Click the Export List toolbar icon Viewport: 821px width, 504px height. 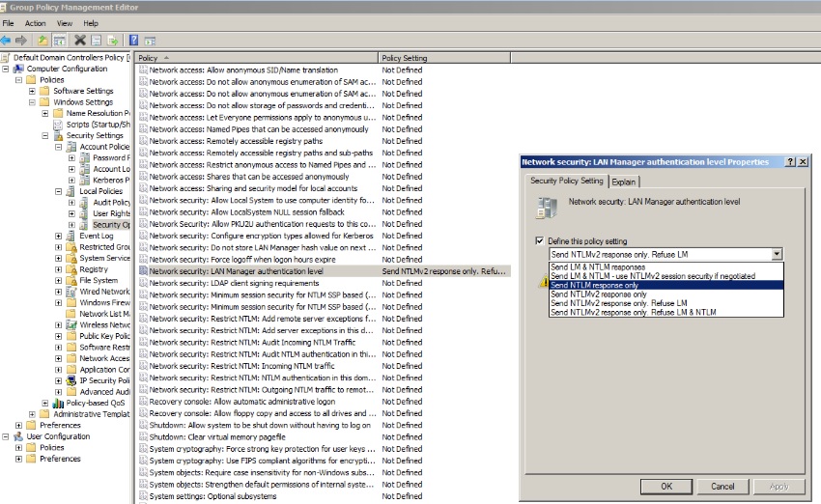113,41
